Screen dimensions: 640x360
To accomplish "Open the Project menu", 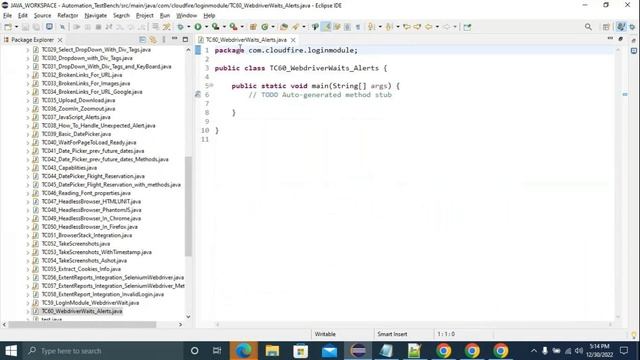I will (144, 16).
